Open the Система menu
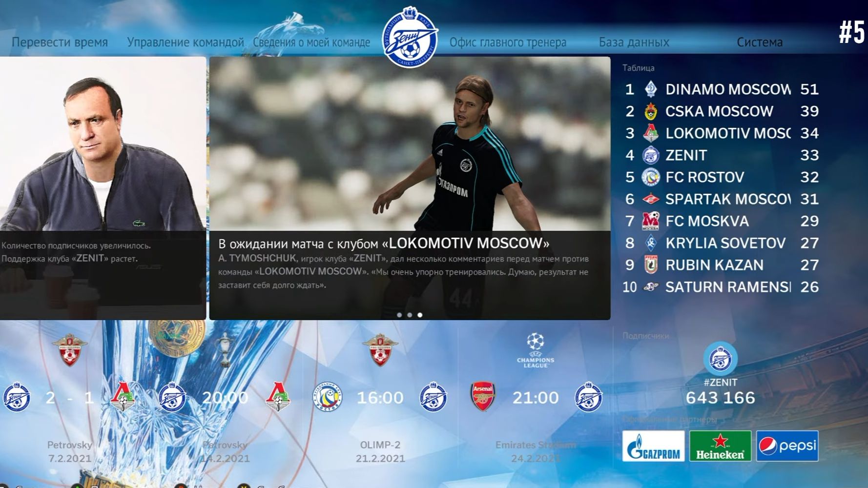 point(760,42)
